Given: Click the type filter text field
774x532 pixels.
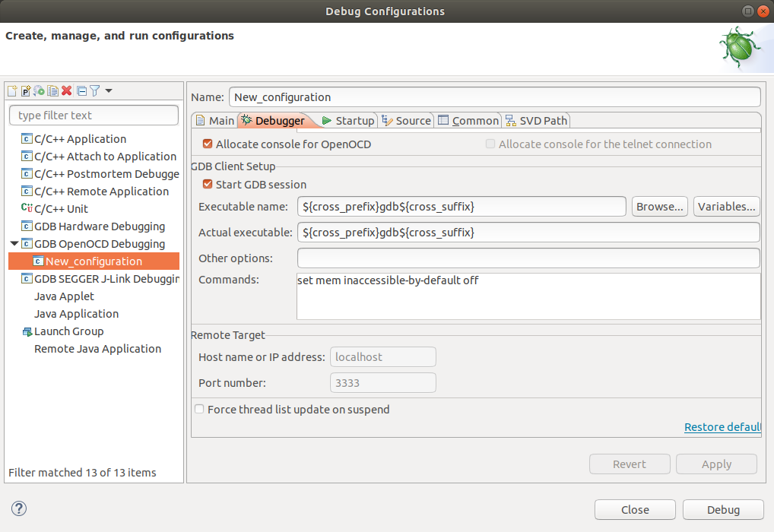Looking at the screenshot, I should tap(94, 116).
